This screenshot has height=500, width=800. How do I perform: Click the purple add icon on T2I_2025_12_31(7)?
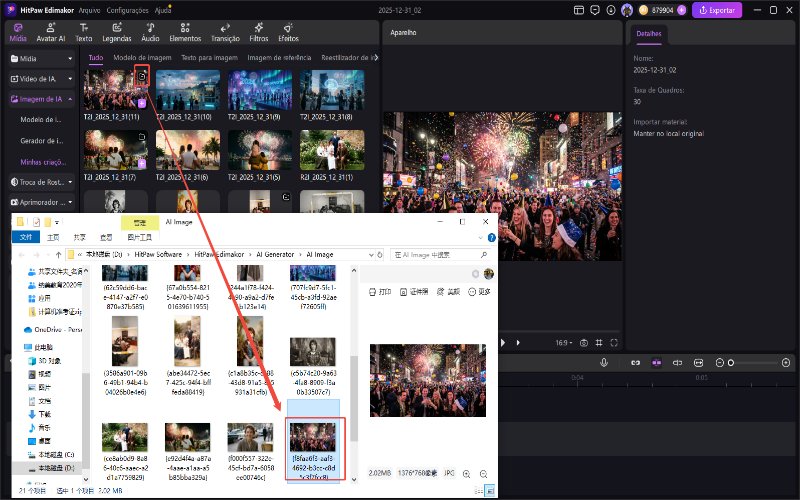coord(142,164)
